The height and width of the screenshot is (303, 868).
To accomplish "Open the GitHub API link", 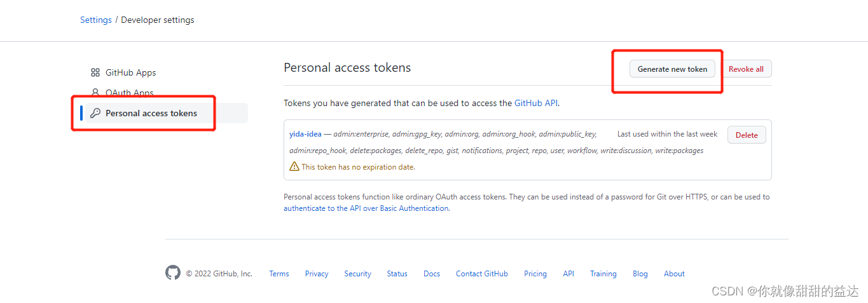I will [x=535, y=102].
